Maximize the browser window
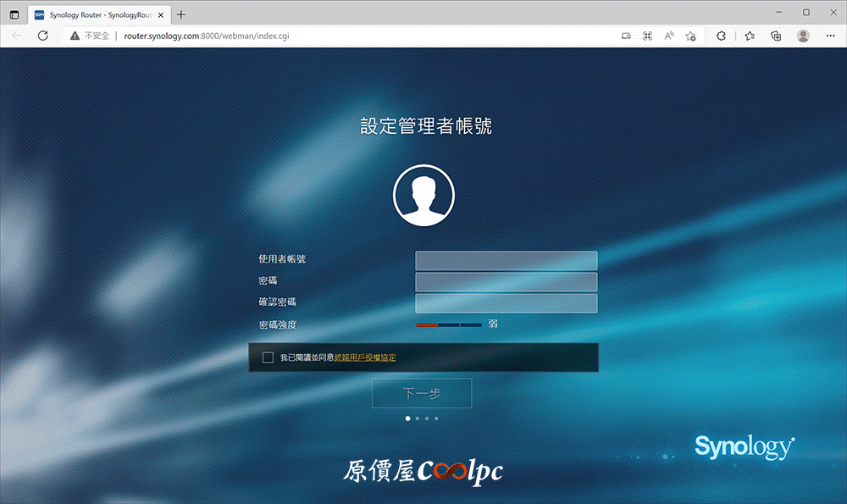Viewport: 847px width, 504px height. coord(806,12)
